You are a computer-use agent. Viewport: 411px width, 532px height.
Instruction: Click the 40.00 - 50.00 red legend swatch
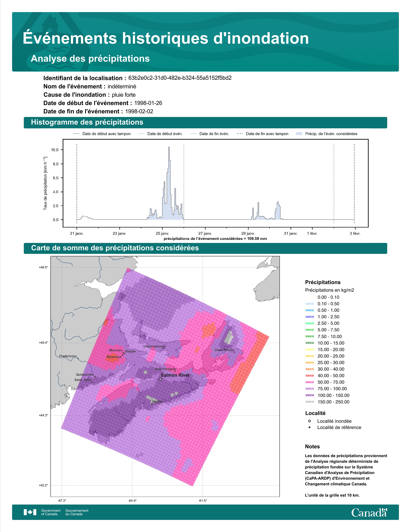point(309,376)
